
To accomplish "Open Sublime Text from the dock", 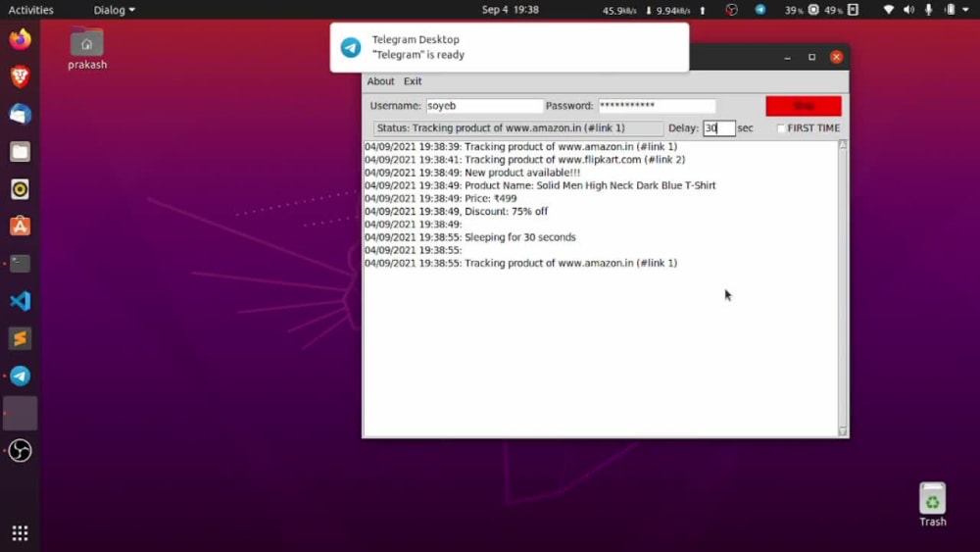I will (20, 339).
